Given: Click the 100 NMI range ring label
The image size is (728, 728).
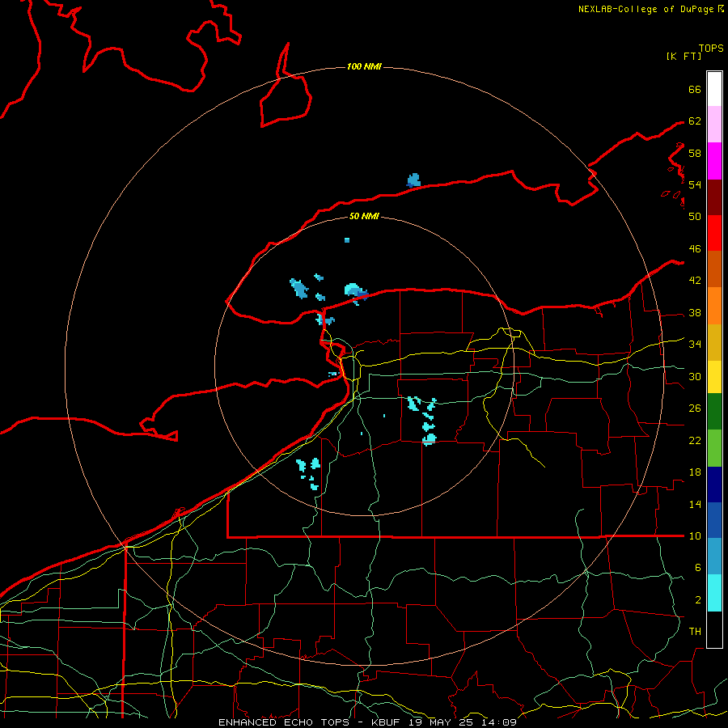Looking at the screenshot, I should coord(364,66).
